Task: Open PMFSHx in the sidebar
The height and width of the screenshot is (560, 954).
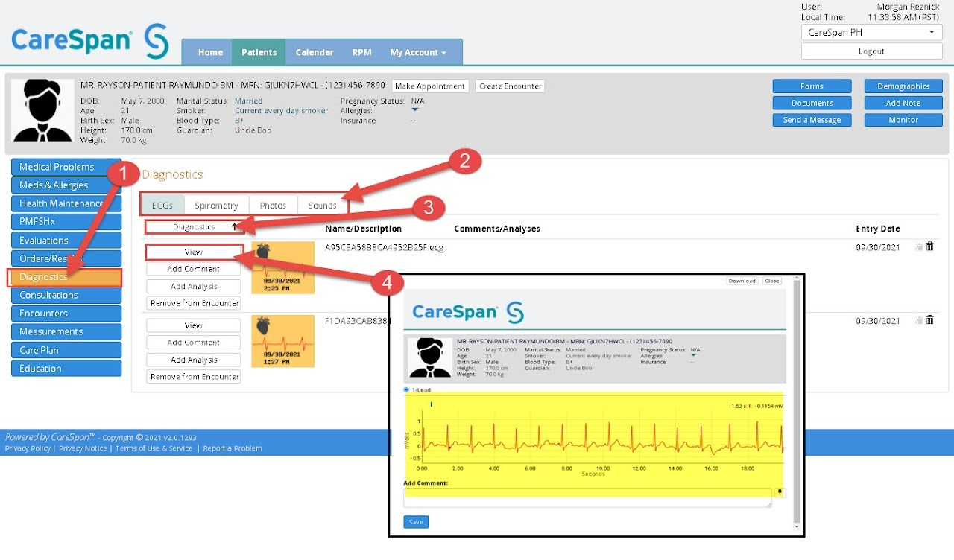Action: tap(66, 222)
